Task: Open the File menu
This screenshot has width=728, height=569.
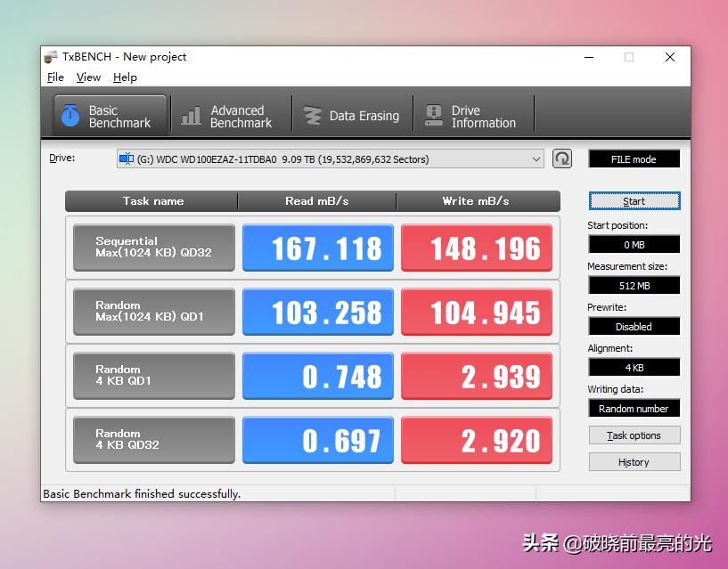Action: click(55, 77)
